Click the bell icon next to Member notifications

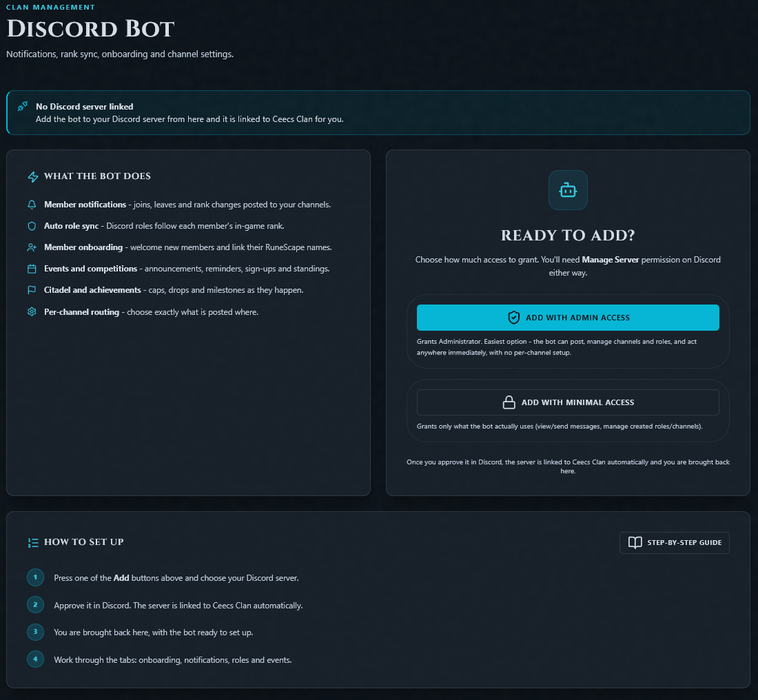32,205
